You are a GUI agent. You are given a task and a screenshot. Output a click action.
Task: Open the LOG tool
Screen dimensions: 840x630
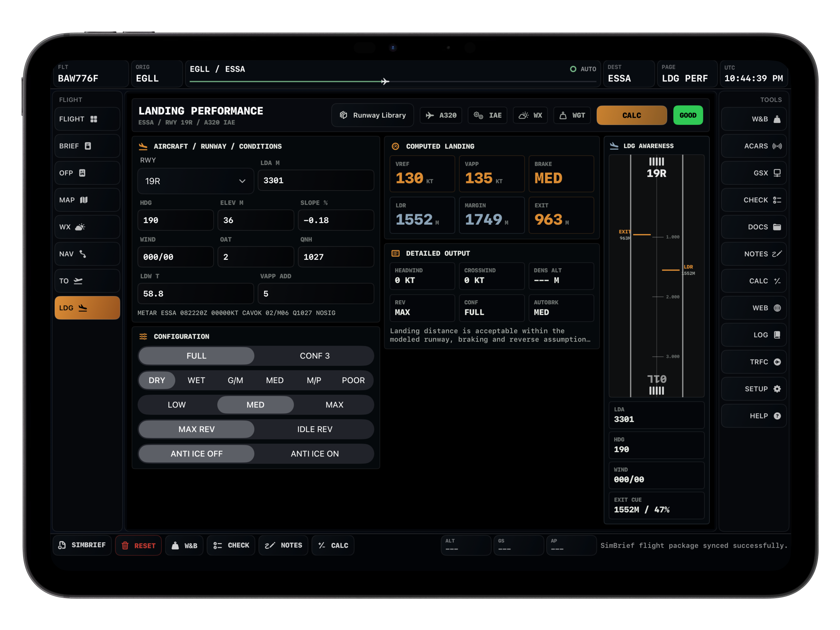click(754, 335)
